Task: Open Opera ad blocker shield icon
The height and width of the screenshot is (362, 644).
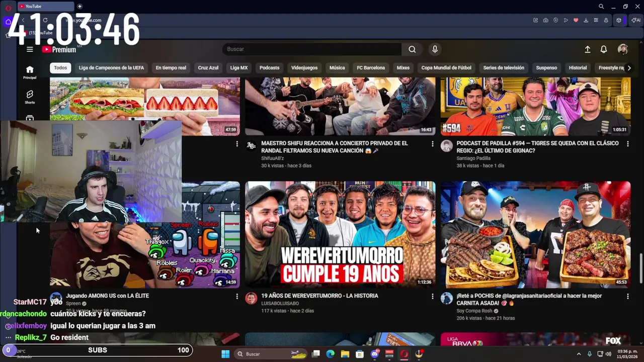Action: click(555, 20)
